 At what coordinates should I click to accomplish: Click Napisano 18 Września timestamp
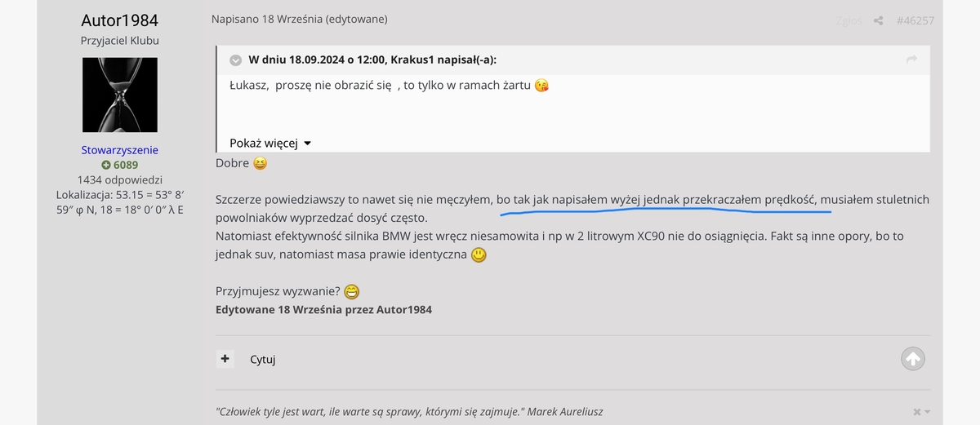point(266,19)
